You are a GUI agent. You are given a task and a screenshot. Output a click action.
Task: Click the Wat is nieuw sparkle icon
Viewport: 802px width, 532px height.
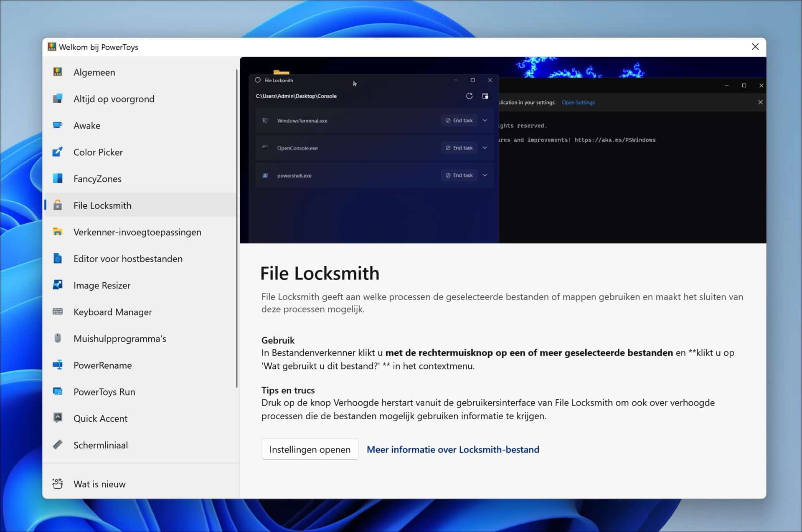click(58, 484)
